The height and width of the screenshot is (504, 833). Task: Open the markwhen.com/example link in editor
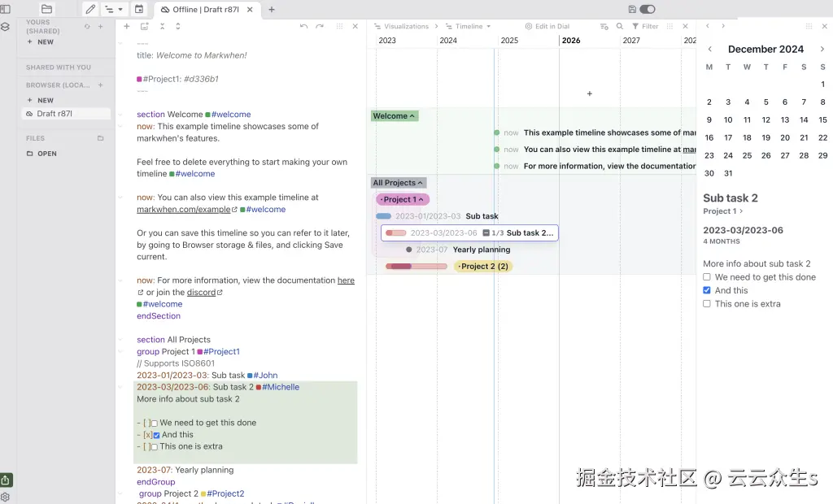coord(184,209)
